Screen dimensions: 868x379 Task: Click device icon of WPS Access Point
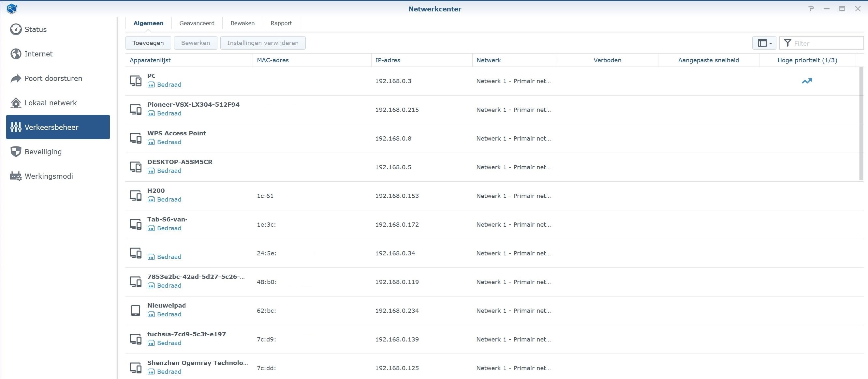click(x=136, y=138)
